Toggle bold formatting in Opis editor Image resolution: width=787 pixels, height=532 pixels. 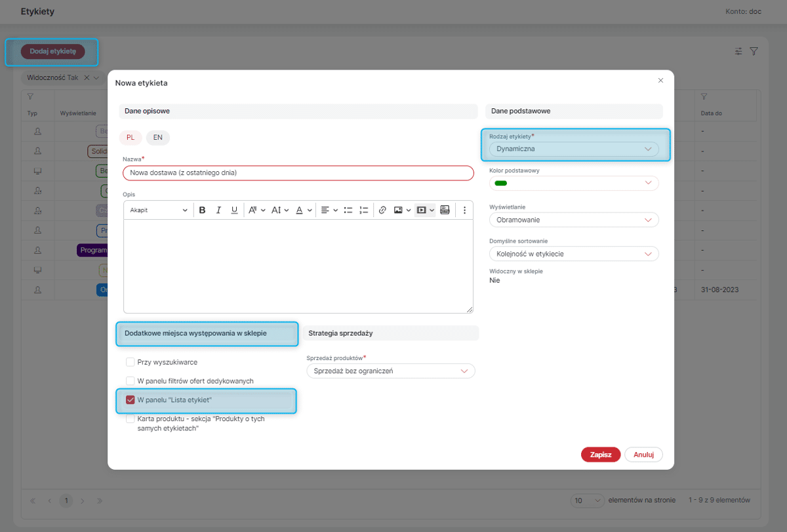click(x=202, y=210)
